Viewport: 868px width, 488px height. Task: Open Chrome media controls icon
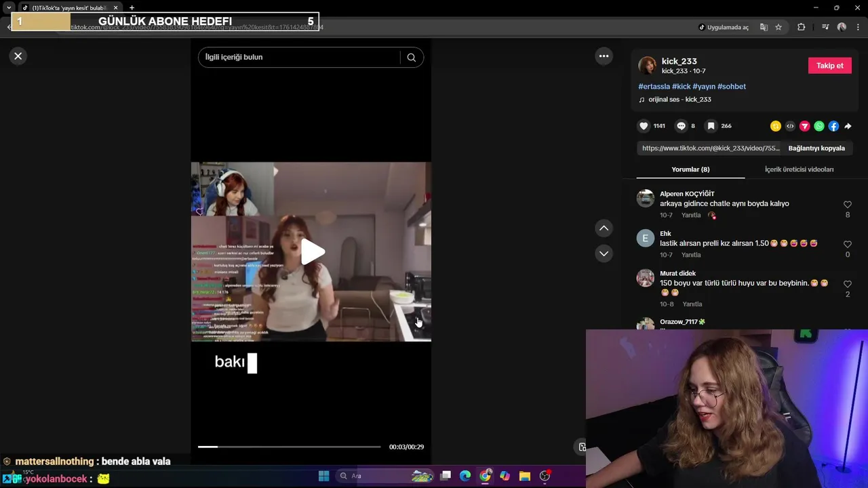[825, 27]
